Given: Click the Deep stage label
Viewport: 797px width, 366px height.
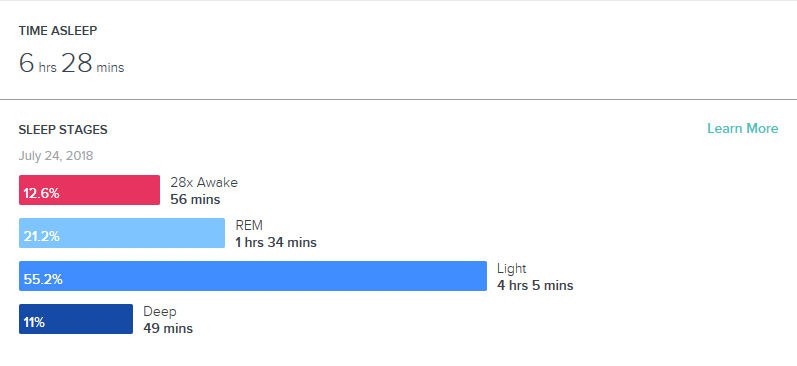Looking at the screenshot, I should pos(160,311).
